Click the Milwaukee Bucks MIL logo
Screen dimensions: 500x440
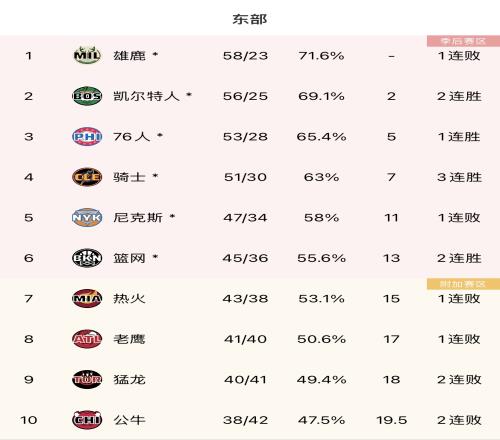point(87,55)
